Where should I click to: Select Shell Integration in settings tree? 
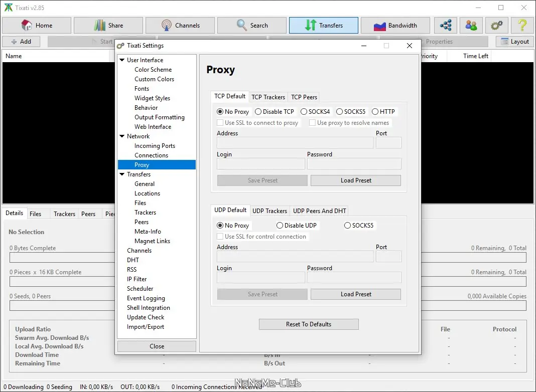pyautogui.click(x=149, y=308)
